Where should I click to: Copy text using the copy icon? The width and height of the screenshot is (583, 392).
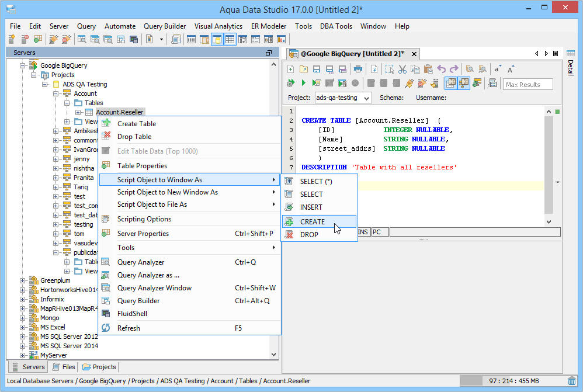[x=415, y=69]
